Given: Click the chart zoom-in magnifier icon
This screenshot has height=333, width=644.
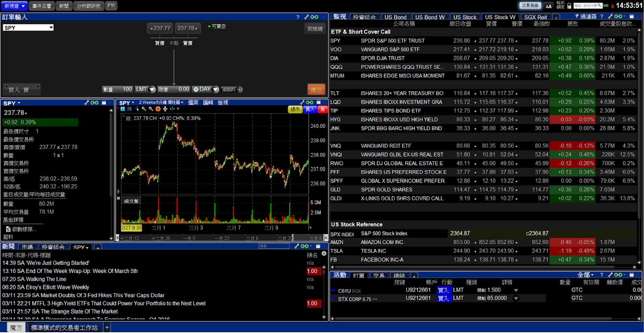Looking at the screenshot, I should pos(144,109).
